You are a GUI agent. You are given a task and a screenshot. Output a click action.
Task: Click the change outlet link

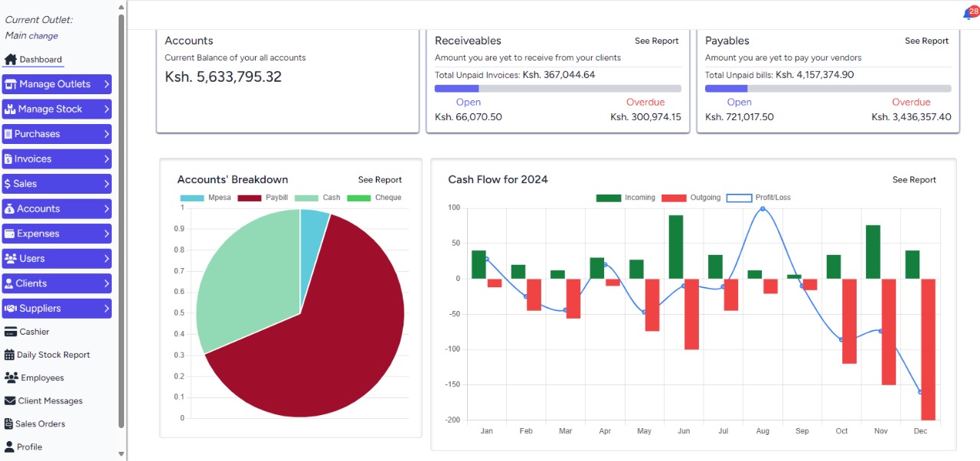coord(44,36)
